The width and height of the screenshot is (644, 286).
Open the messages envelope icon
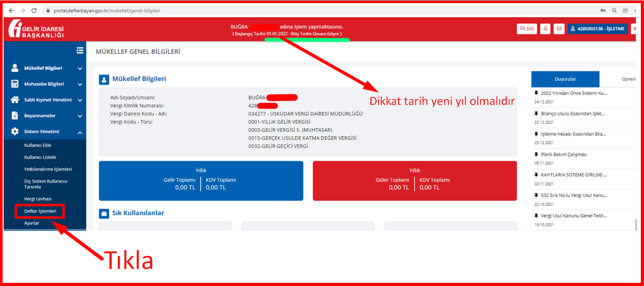point(559,29)
